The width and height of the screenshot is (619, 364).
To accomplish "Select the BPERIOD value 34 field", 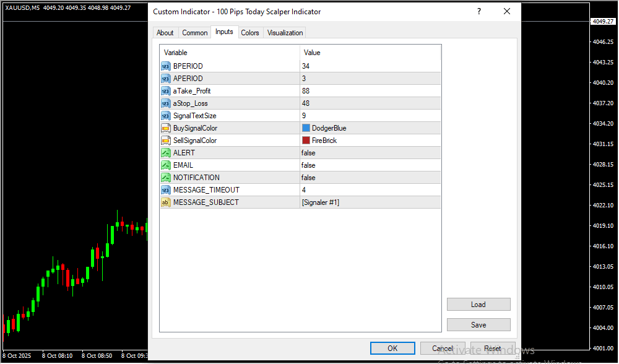I will [x=370, y=66].
